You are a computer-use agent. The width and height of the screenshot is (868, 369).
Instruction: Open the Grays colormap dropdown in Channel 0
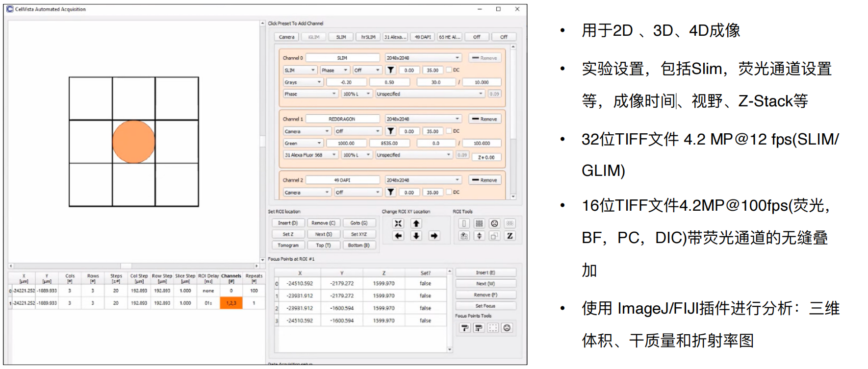tap(303, 82)
